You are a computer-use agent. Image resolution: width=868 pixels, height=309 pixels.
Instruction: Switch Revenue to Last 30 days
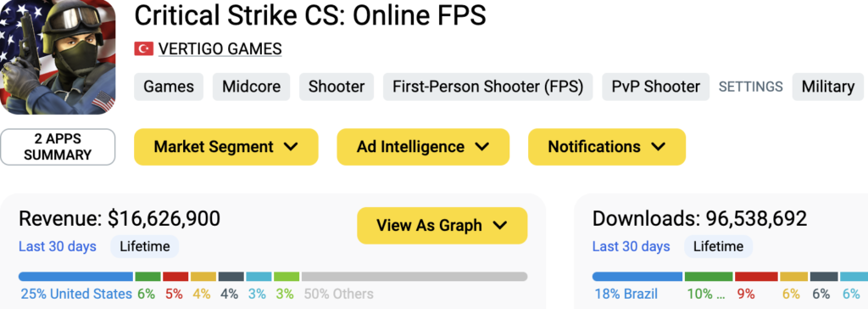coord(58,246)
